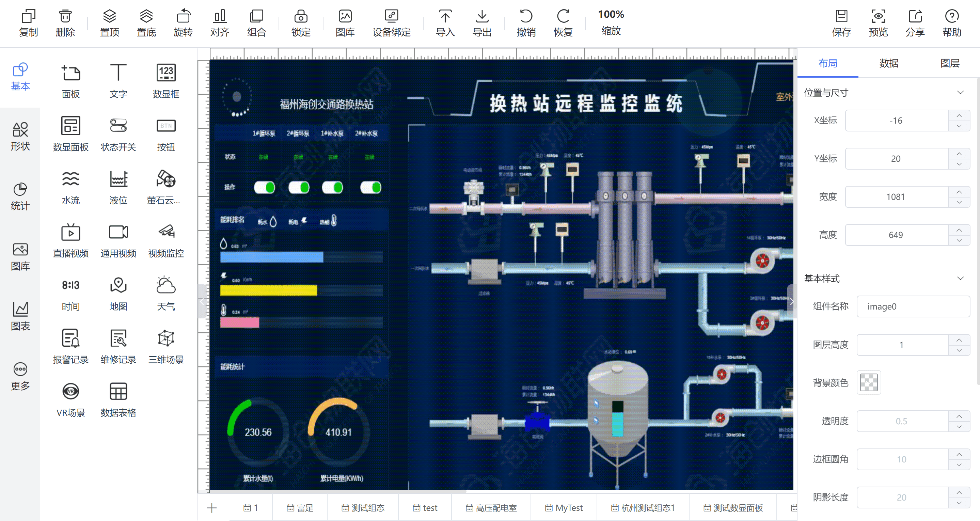Viewport: 980px width, 521px height.
Task: Open the 背景颜色 color swatch
Action: 869,382
